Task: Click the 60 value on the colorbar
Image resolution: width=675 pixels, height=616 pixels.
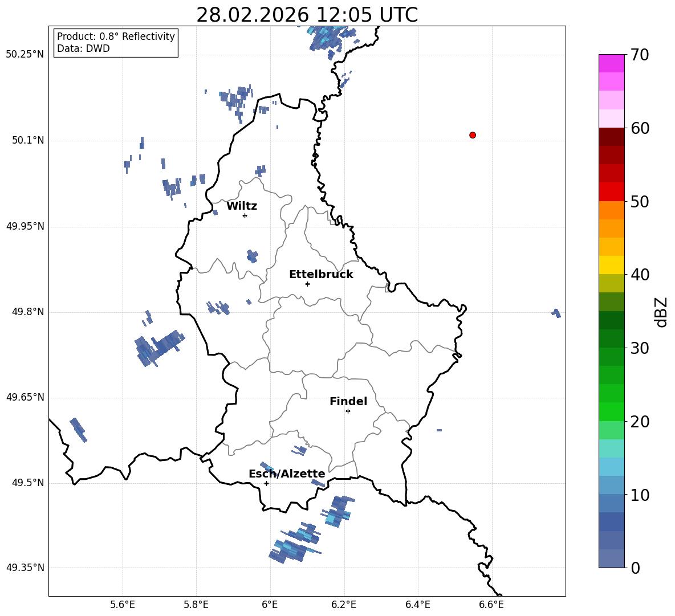Action: 639,128
